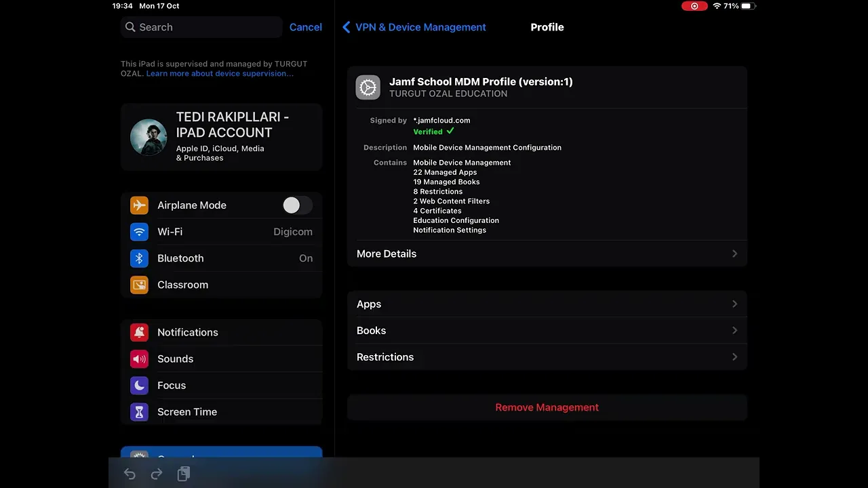Click the 19:34 clock in status bar
868x488 pixels.
(123, 6)
